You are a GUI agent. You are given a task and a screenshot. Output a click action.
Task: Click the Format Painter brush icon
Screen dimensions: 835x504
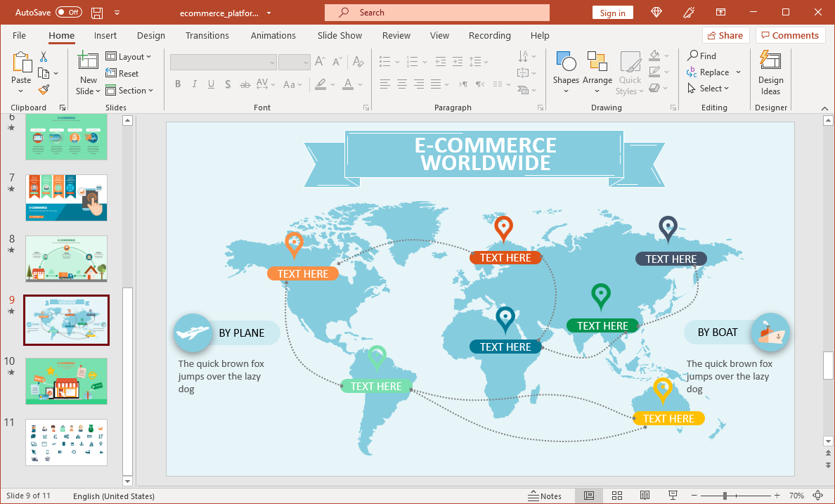point(44,90)
